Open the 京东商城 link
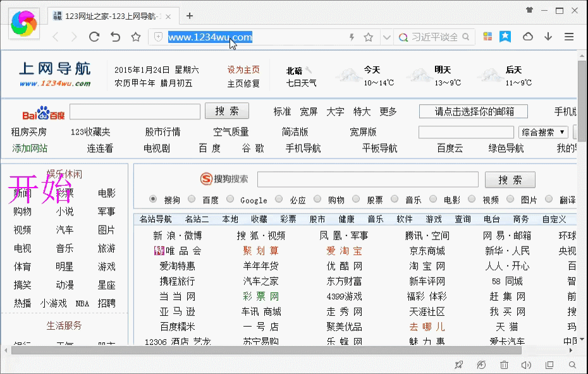Viewport: 588px width, 374px height. tap(427, 251)
